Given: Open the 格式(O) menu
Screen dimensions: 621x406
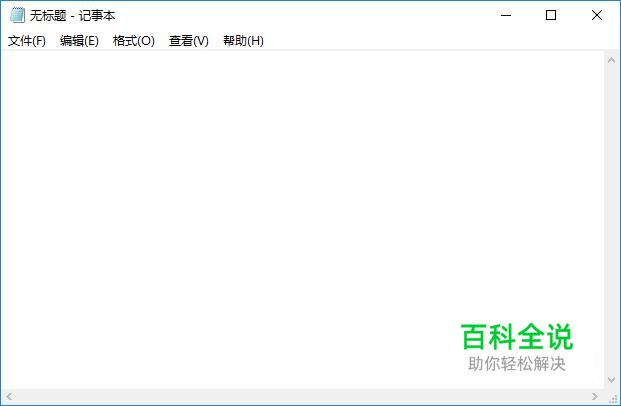Looking at the screenshot, I should pyautogui.click(x=133, y=40).
